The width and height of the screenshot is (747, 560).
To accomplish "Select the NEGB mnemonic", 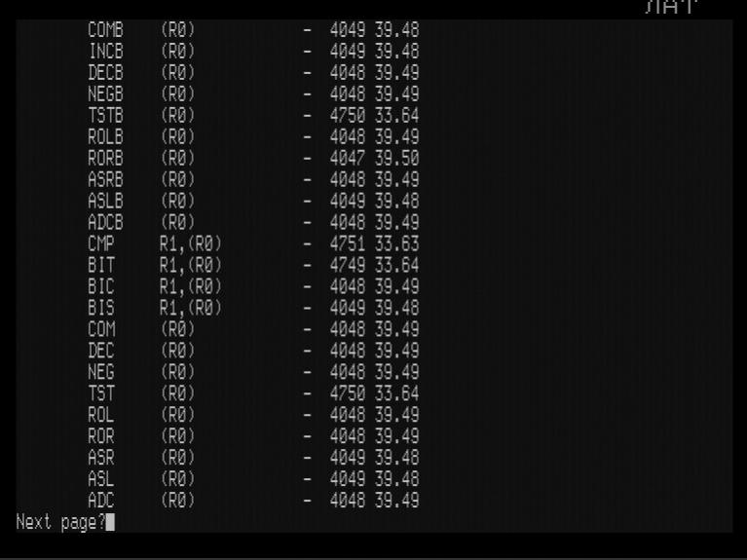I will pyautogui.click(x=106, y=94).
